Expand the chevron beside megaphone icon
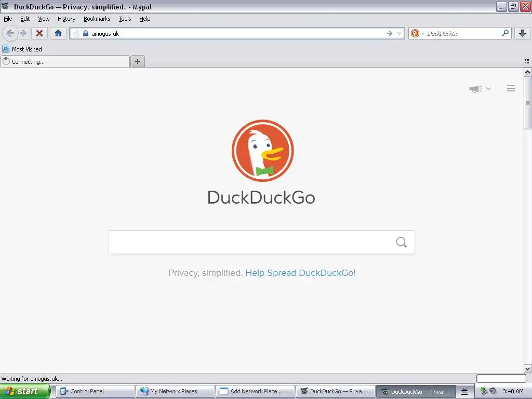This screenshot has height=399, width=532. pyautogui.click(x=488, y=88)
